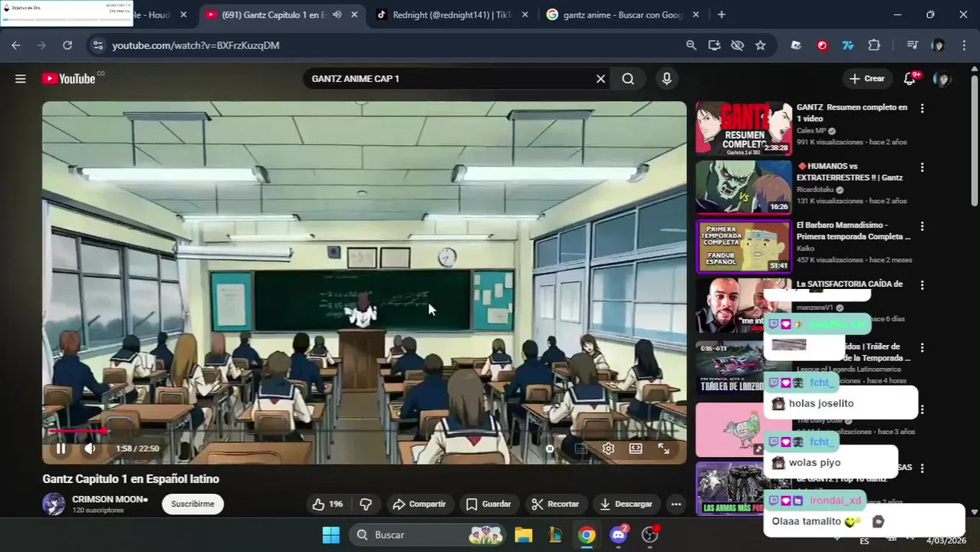Open File Explorer from the taskbar
The height and width of the screenshot is (552, 980).
[x=523, y=534]
